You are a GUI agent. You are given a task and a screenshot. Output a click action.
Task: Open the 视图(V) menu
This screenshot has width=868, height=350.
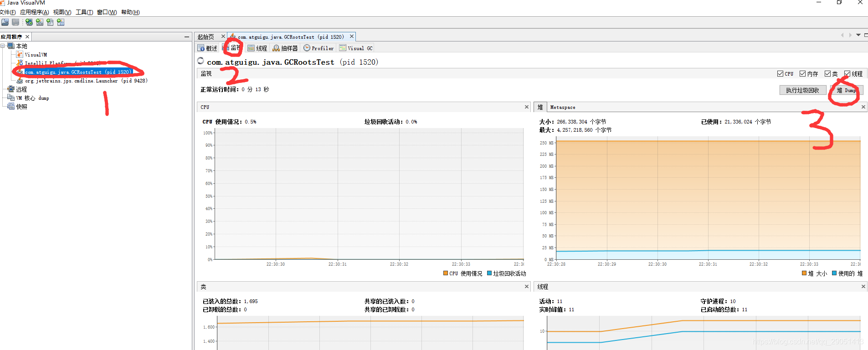(62, 12)
